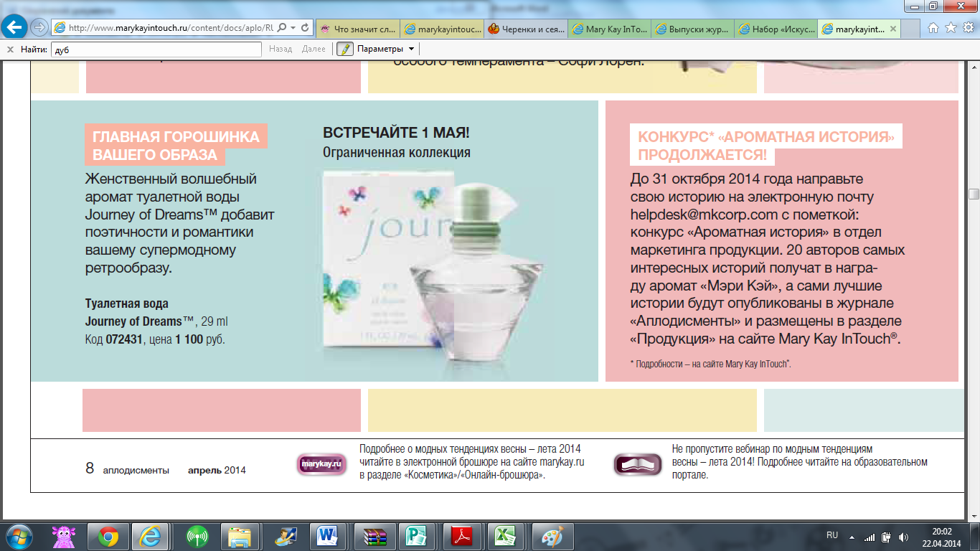Open the Home page icon
Image resolution: width=980 pixels, height=551 pixels.
point(933,28)
